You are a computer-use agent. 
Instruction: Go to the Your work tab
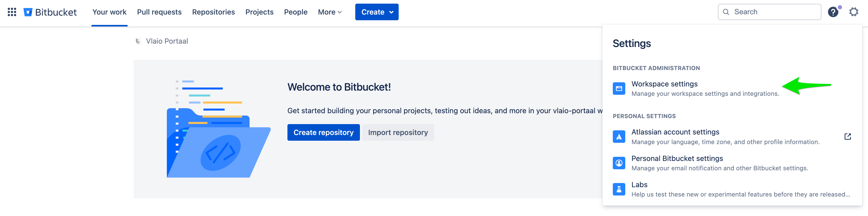[x=109, y=12]
